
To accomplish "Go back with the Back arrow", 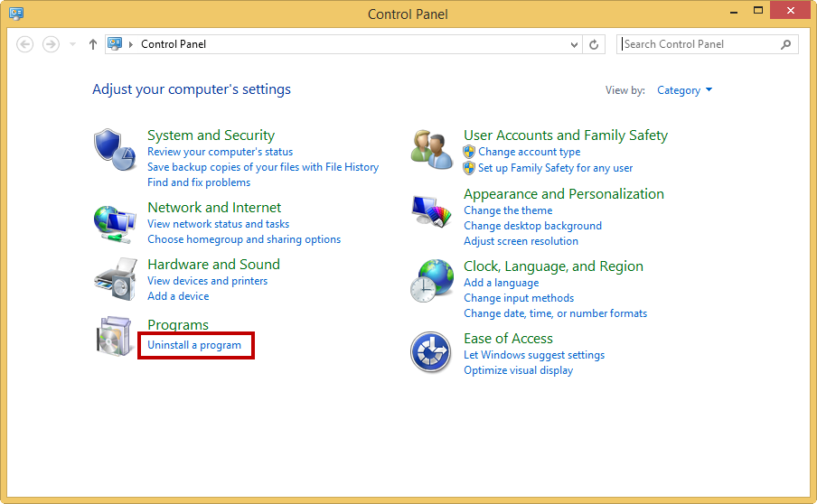I will 25,44.
